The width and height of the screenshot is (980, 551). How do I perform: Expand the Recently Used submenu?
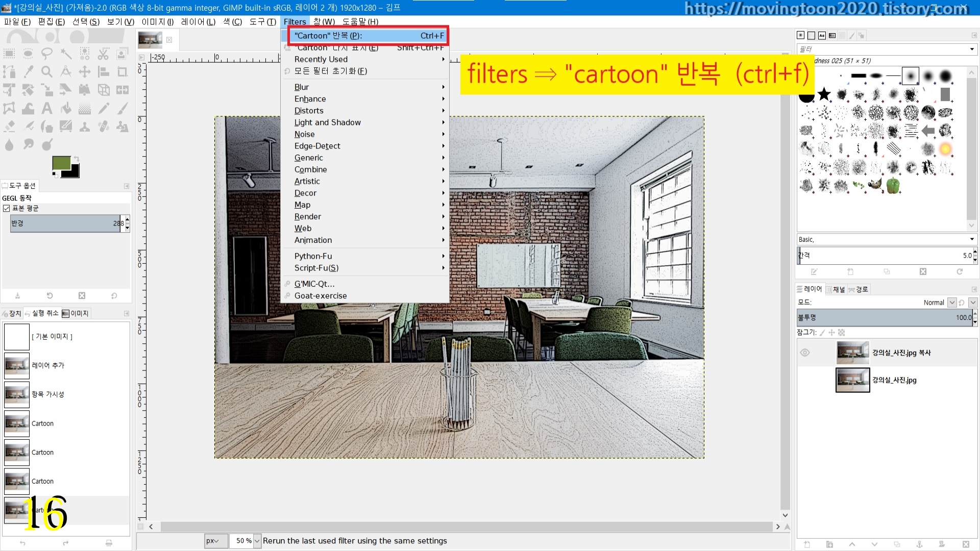(x=365, y=59)
